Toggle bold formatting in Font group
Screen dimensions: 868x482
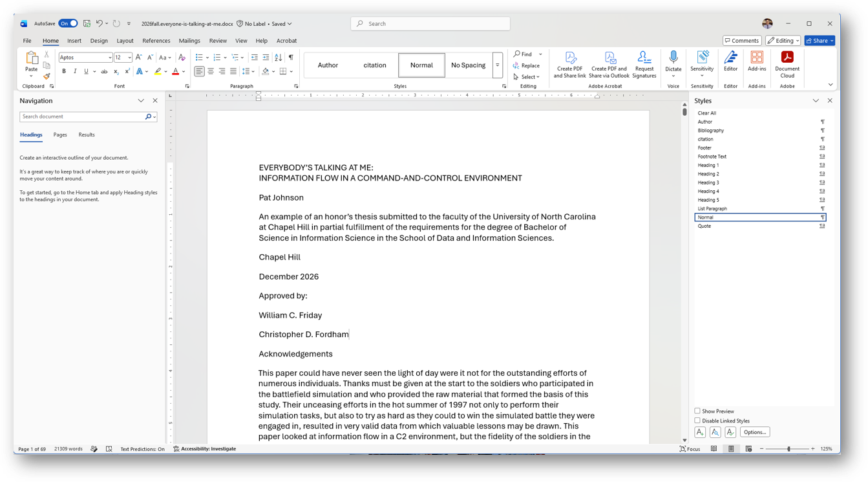64,72
